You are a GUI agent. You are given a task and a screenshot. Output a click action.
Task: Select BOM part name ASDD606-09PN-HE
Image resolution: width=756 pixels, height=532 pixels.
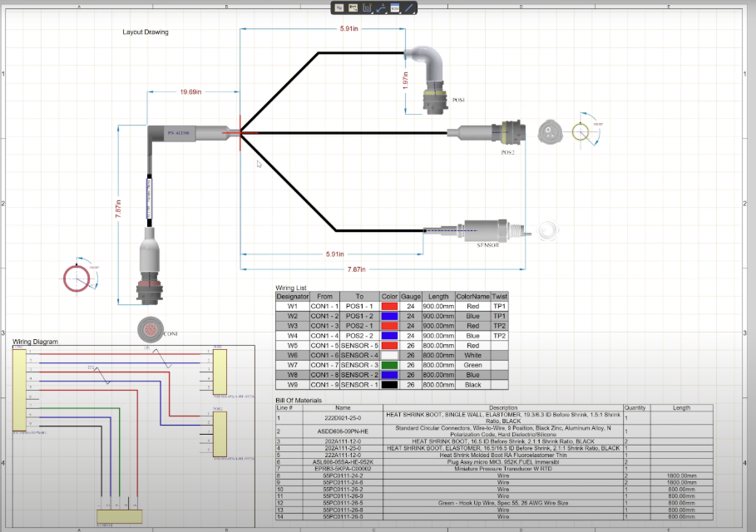click(343, 431)
